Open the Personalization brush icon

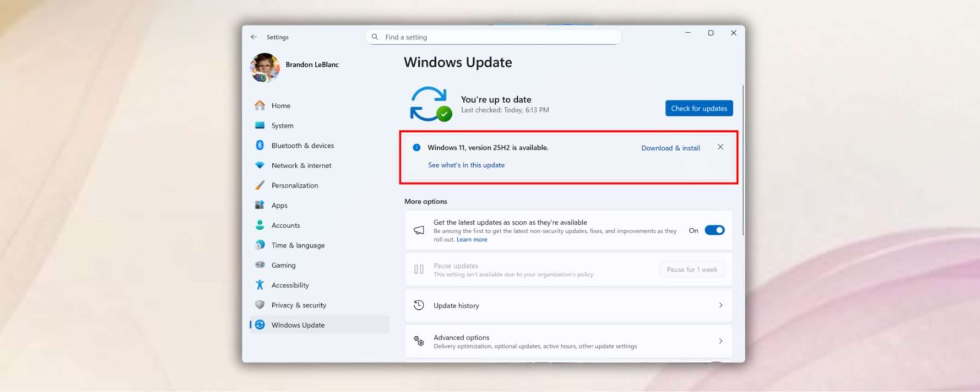[x=260, y=185]
